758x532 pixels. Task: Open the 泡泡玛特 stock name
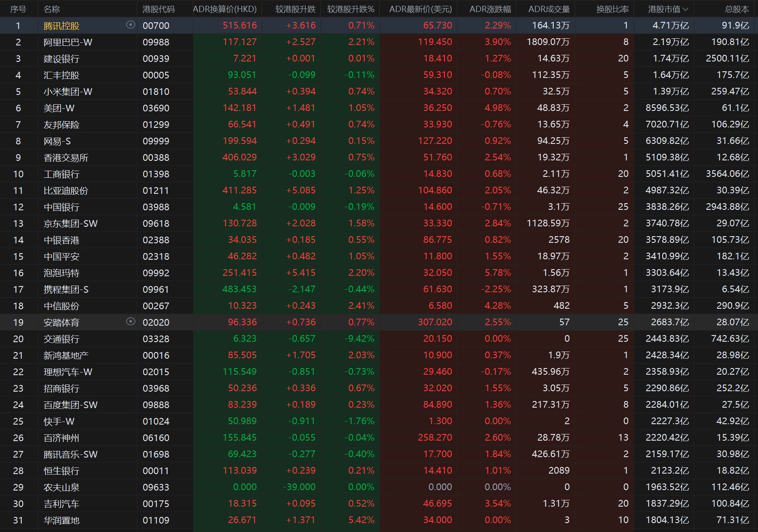pyautogui.click(x=61, y=273)
